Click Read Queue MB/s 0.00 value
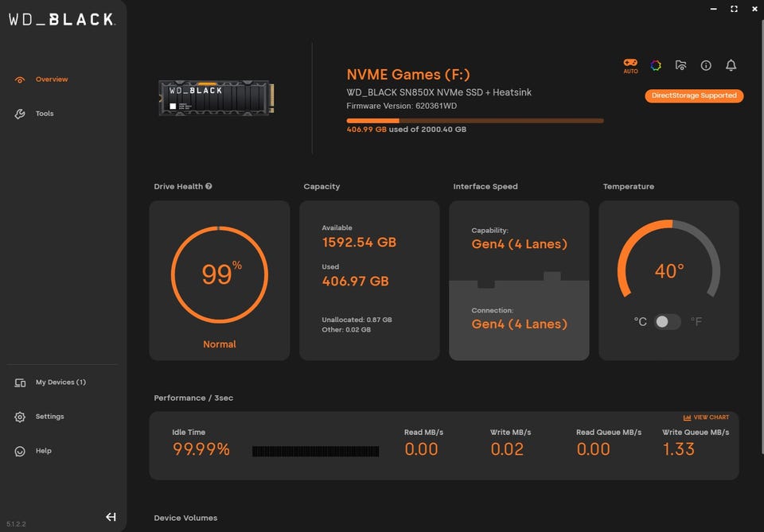The width and height of the screenshot is (764, 532). click(593, 449)
